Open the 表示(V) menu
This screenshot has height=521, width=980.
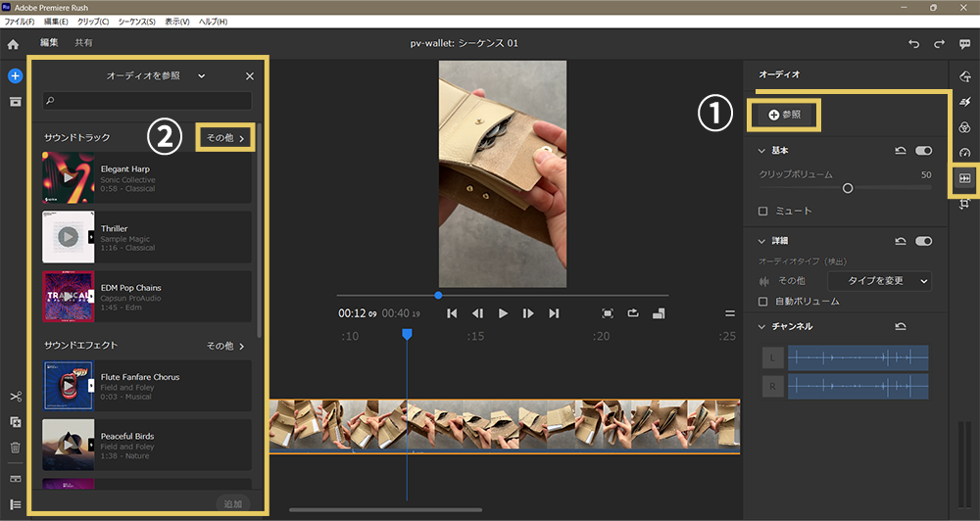pos(176,22)
